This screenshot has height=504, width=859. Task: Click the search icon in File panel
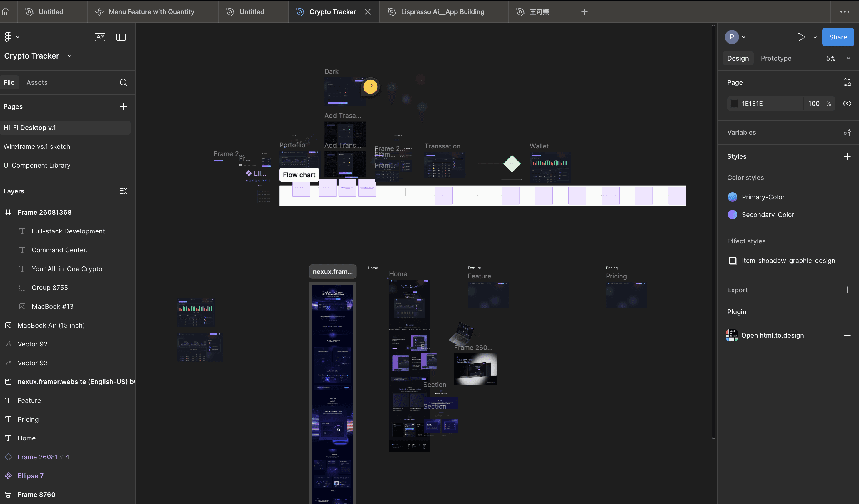pos(124,82)
